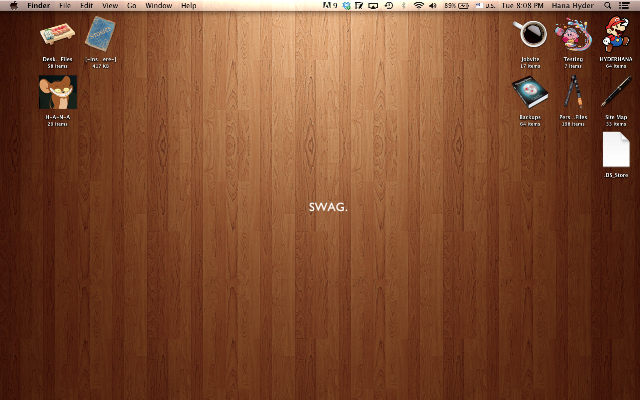Open the U.S. input source flag menu
The image size is (640, 400).
[485, 5]
